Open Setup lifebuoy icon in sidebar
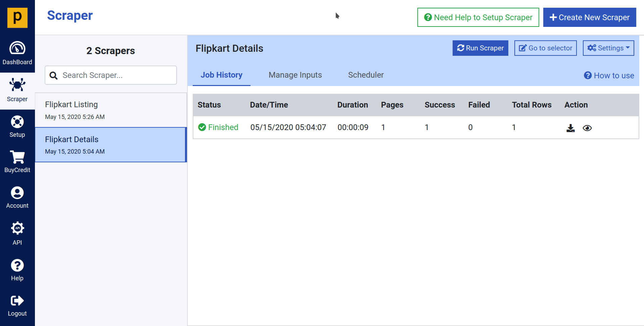Viewport: 644px width, 326px height. coord(17,122)
